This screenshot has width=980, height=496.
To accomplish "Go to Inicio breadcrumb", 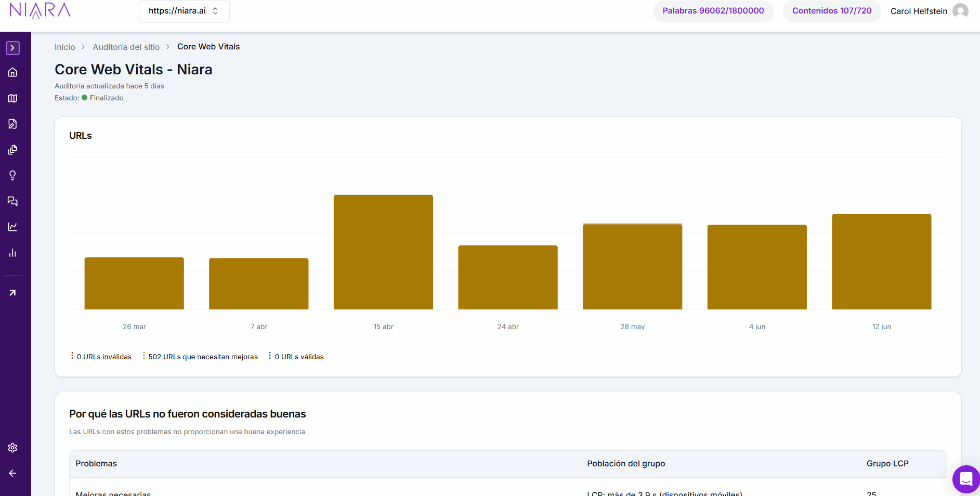I will pos(65,47).
